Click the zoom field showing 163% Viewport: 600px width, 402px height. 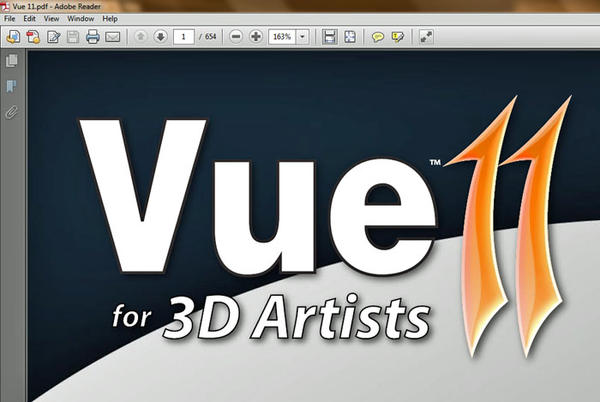tap(282, 37)
